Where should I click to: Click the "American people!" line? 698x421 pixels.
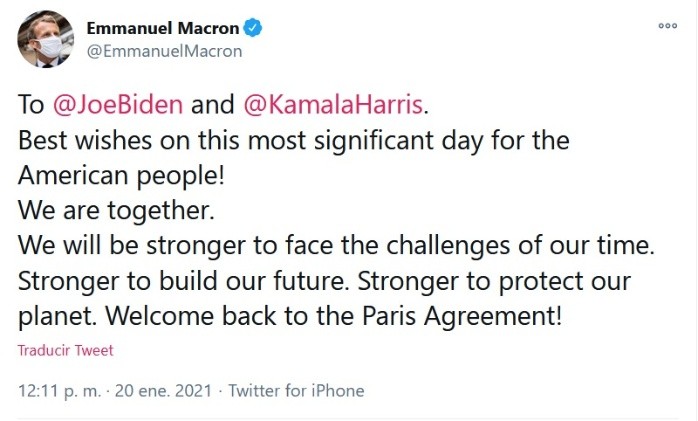[x=120, y=175]
